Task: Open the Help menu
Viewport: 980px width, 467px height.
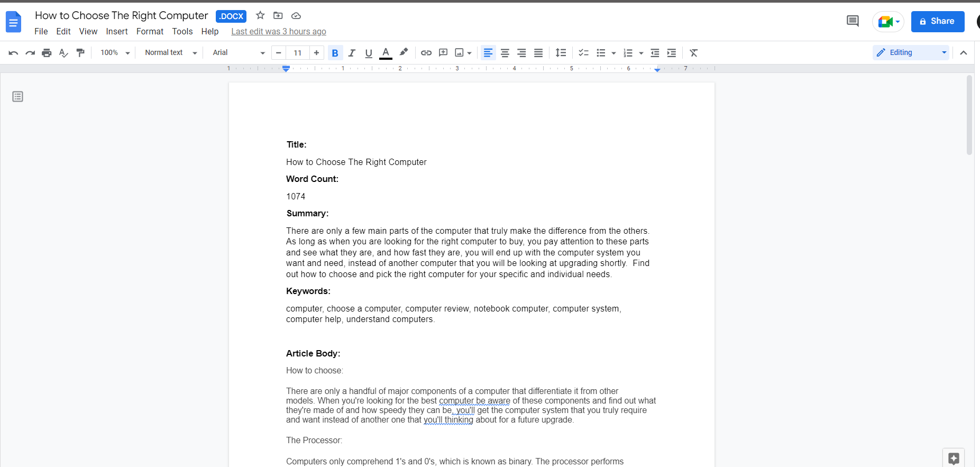Action: (x=210, y=32)
